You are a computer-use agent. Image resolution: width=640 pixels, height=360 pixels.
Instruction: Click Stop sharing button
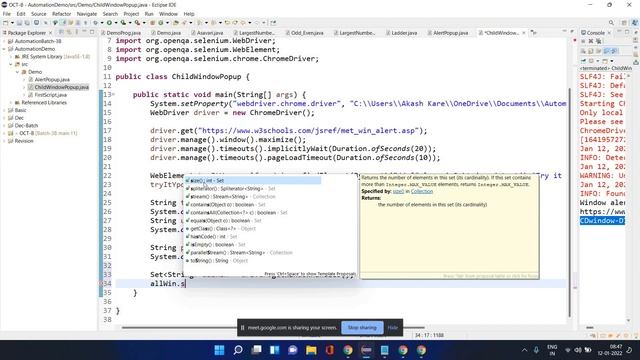click(x=362, y=327)
